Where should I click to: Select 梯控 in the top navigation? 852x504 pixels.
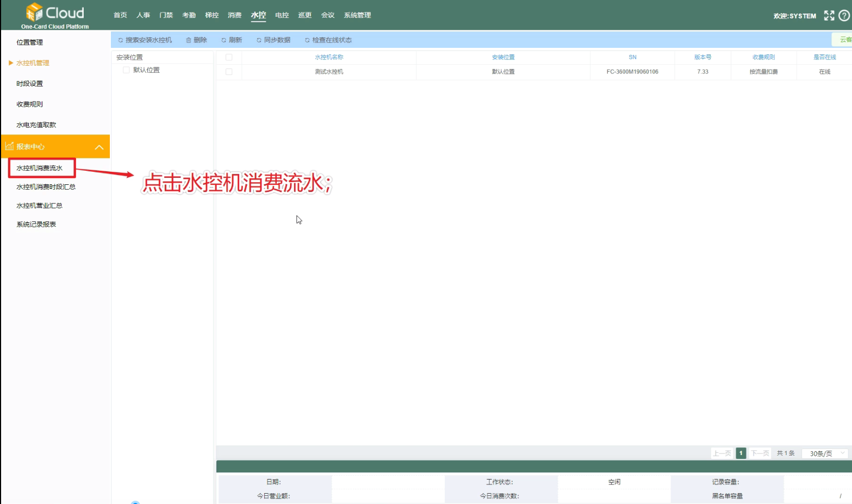click(212, 15)
